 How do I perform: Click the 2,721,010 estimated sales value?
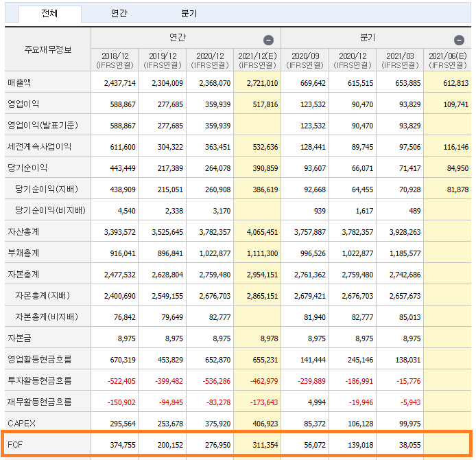(x=262, y=83)
